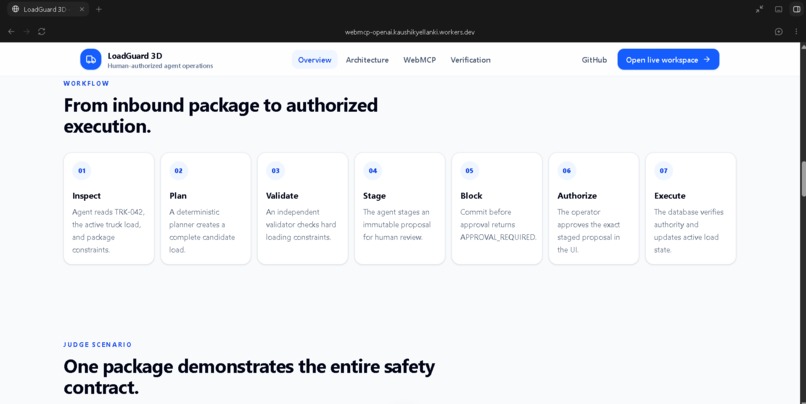806x404 pixels.
Task: Click the browser forward arrow
Action: [x=27, y=31]
